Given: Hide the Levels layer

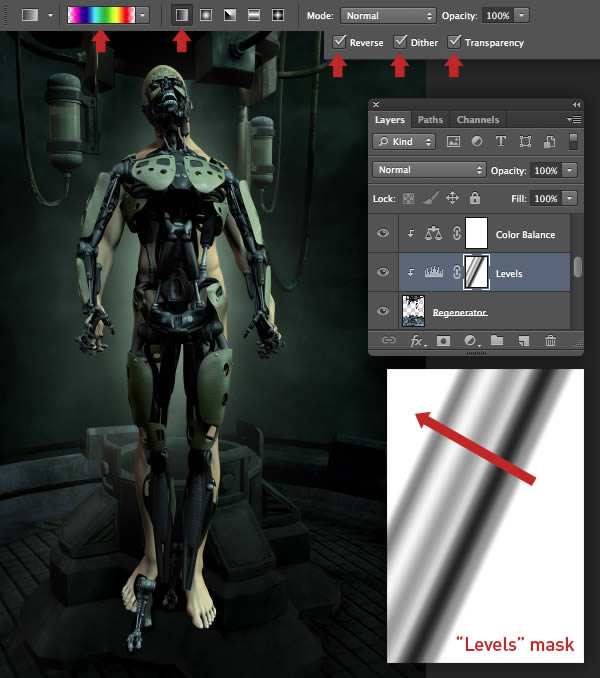Looking at the screenshot, I should (x=383, y=272).
